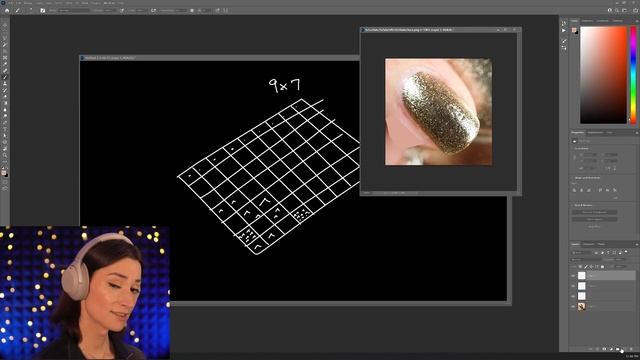Switch to the Swatches tab

click(x=587, y=20)
